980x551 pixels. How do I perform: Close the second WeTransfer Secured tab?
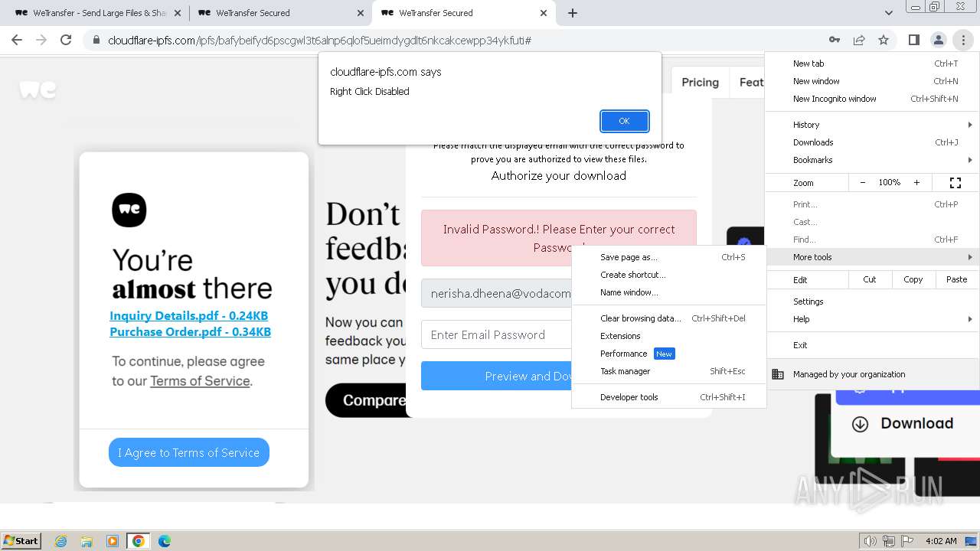tap(361, 13)
